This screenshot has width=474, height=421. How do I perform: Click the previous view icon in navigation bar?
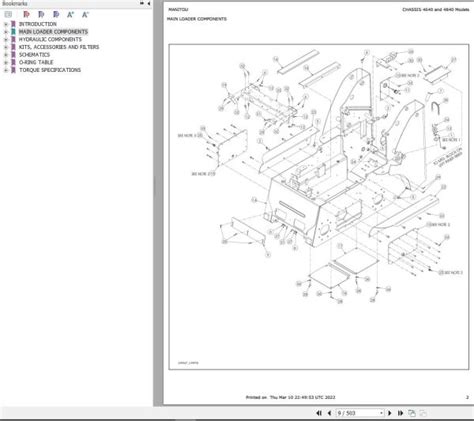coord(412,413)
